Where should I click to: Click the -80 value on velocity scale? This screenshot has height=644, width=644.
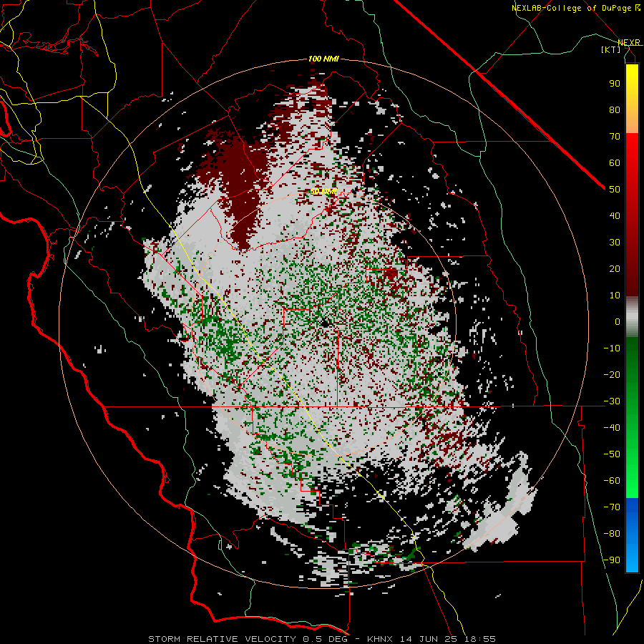click(x=612, y=534)
